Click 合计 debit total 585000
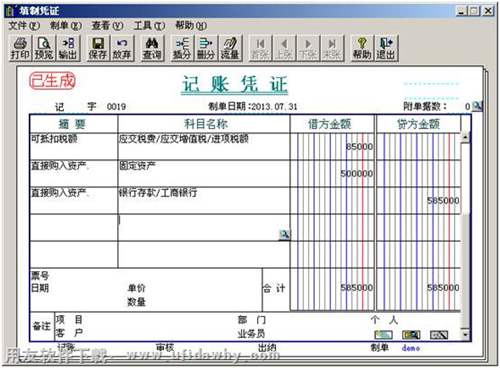 click(x=356, y=288)
